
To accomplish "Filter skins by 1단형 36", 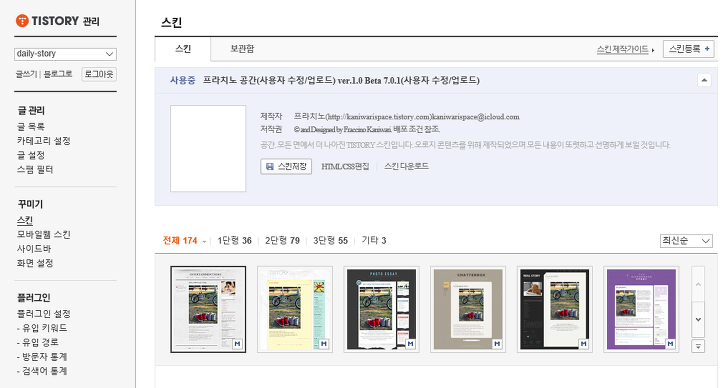I will click(x=234, y=240).
